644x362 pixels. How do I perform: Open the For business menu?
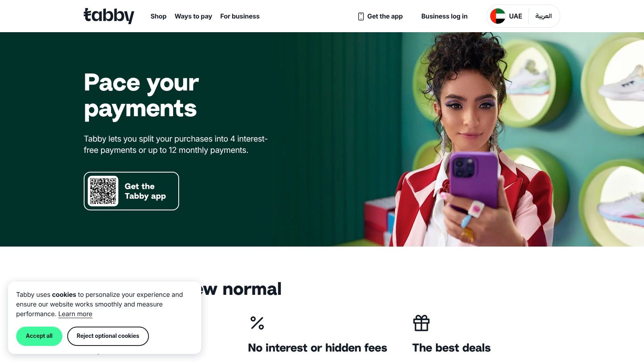pyautogui.click(x=240, y=16)
